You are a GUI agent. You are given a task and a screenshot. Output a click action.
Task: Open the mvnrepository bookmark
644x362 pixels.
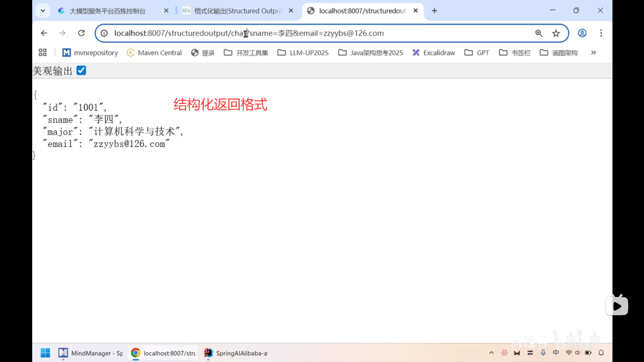coord(91,53)
